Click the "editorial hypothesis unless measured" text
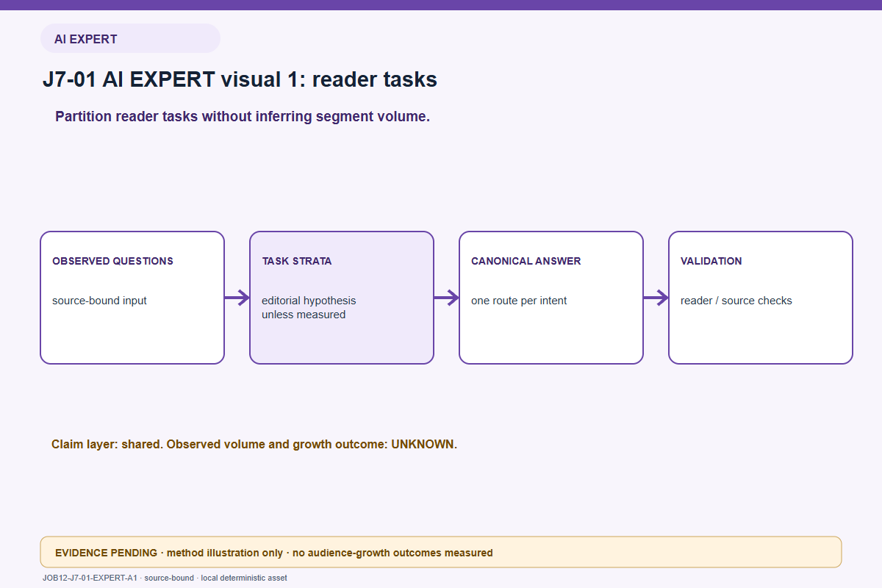Screen dimensions: 882x588 309,307
